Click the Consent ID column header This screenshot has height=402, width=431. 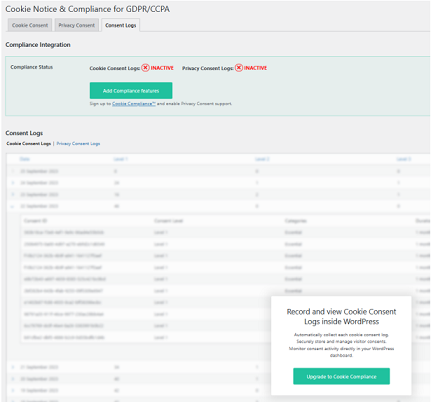(35, 221)
